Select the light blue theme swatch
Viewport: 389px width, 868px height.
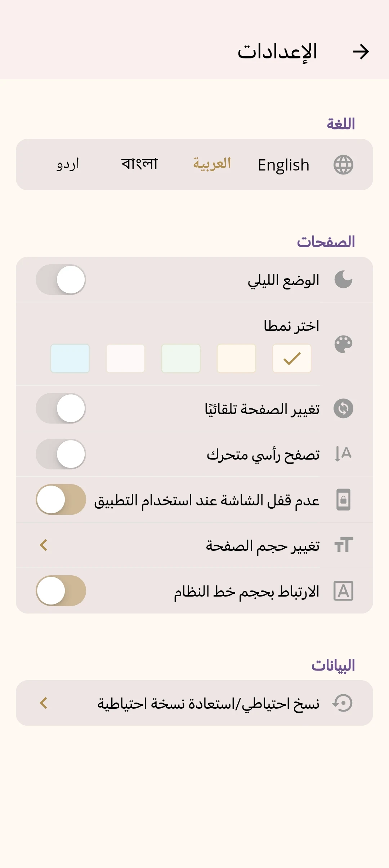(x=70, y=358)
